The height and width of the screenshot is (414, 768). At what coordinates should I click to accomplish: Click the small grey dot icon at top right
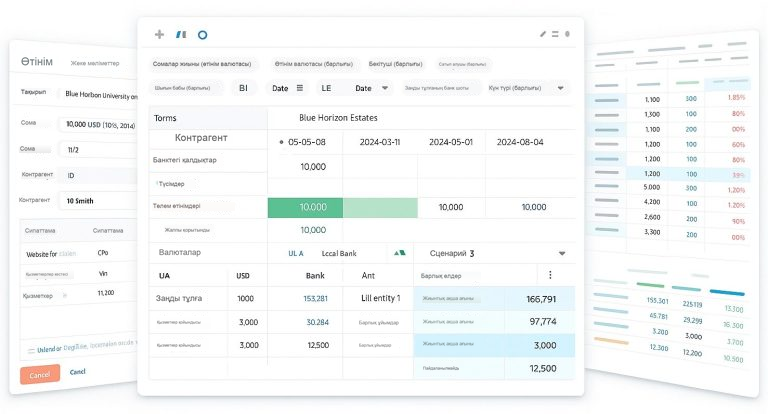[567, 34]
